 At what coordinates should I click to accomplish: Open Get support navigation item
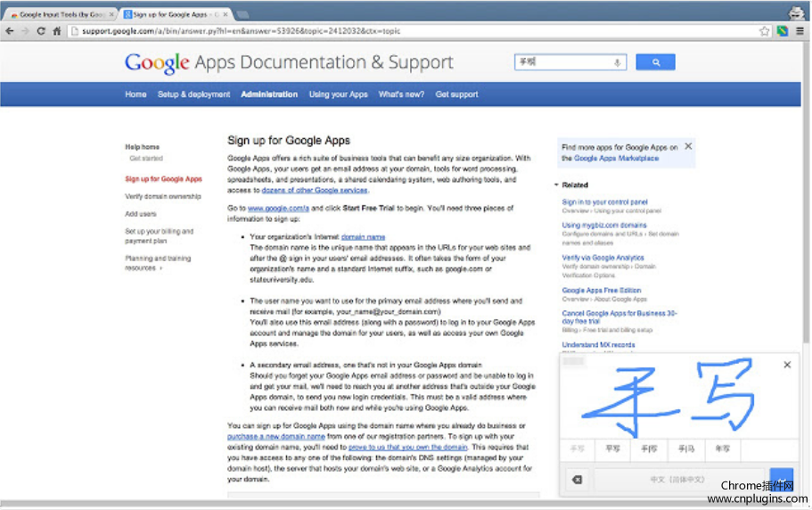tap(456, 95)
